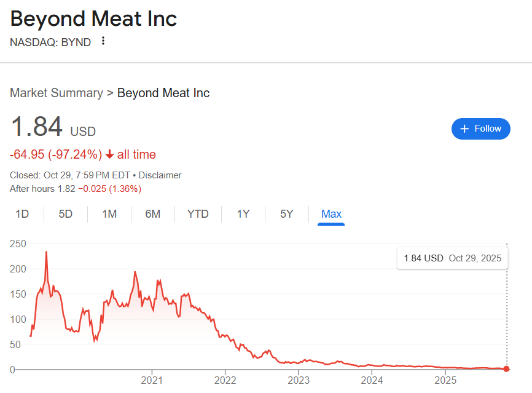Click the Beyond Meat Inc breadcrumb text

tap(163, 93)
